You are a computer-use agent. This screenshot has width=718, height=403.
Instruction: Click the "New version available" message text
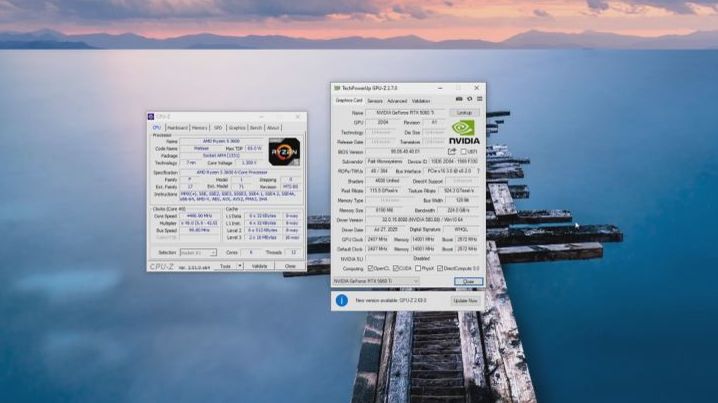[391, 300]
